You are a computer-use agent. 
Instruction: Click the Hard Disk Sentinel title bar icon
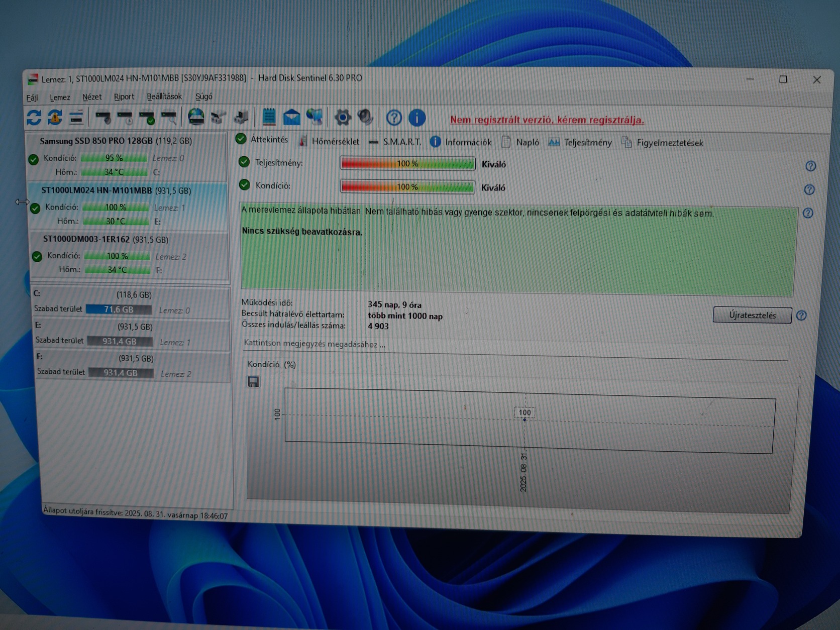(x=33, y=79)
